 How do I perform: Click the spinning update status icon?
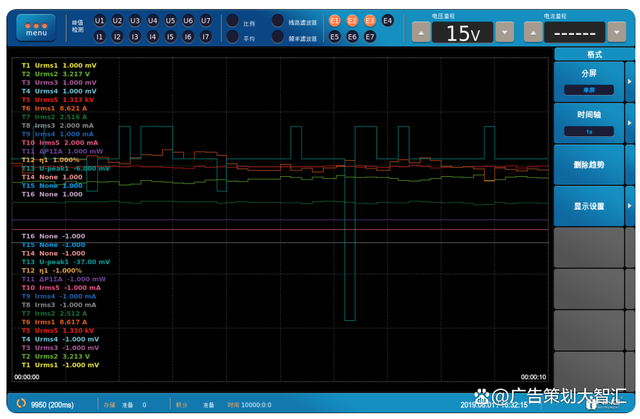(21, 403)
